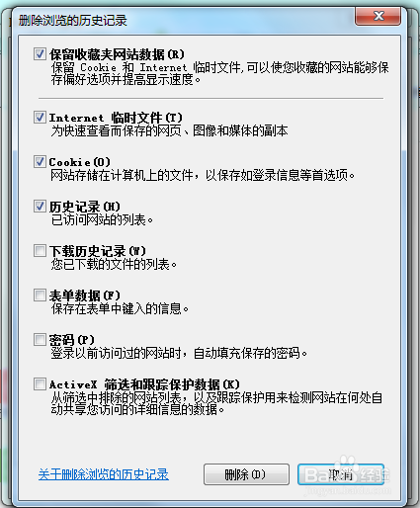The height and width of the screenshot is (508, 420).
Task: Click the 删除 (D) button
Action: 246,474
